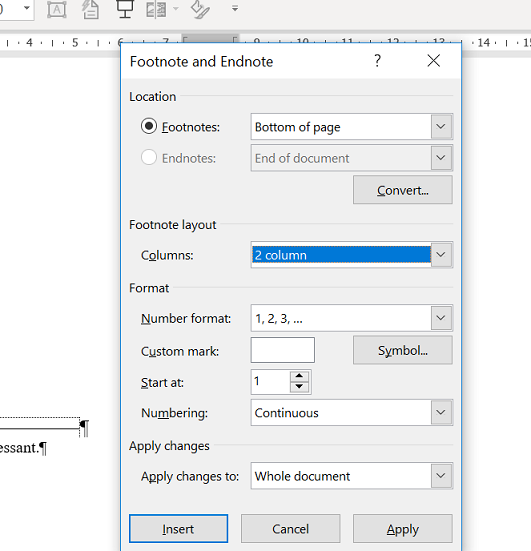Click the paint bucket and brush icon
The height and width of the screenshot is (551, 531).
[x=200, y=9]
